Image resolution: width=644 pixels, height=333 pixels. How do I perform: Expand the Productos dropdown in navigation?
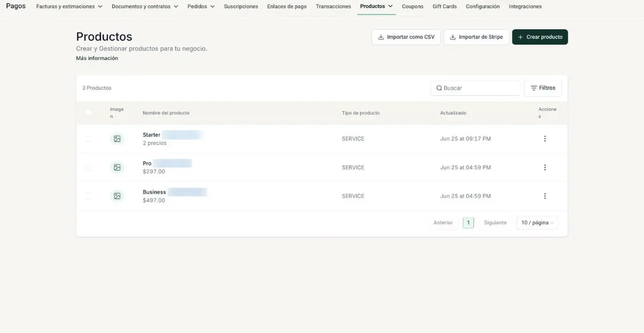[376, 6]
